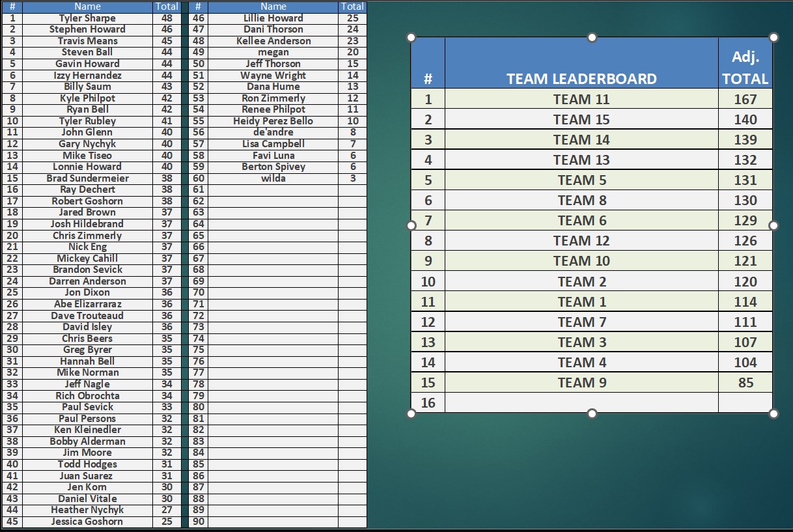Click the TEAM 12 leaderboard cell
The height and width of the screenshot is (532, 793).
(581, 241)
